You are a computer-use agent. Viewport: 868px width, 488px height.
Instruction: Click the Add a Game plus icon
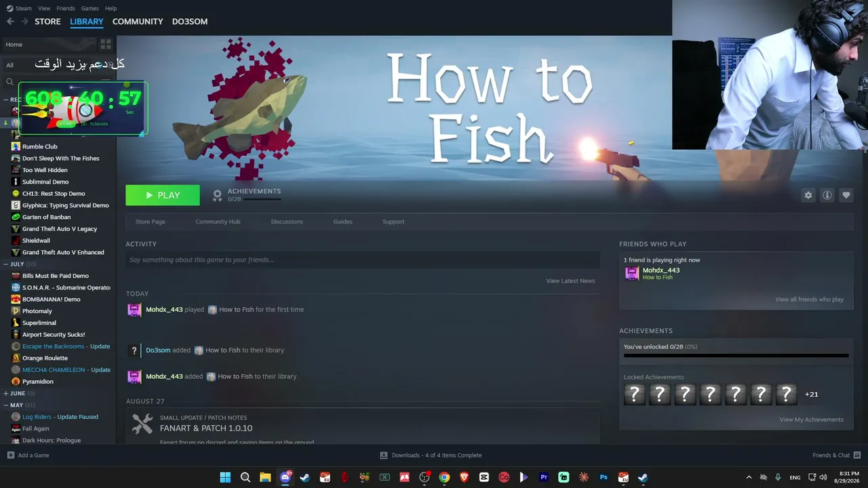10,455
